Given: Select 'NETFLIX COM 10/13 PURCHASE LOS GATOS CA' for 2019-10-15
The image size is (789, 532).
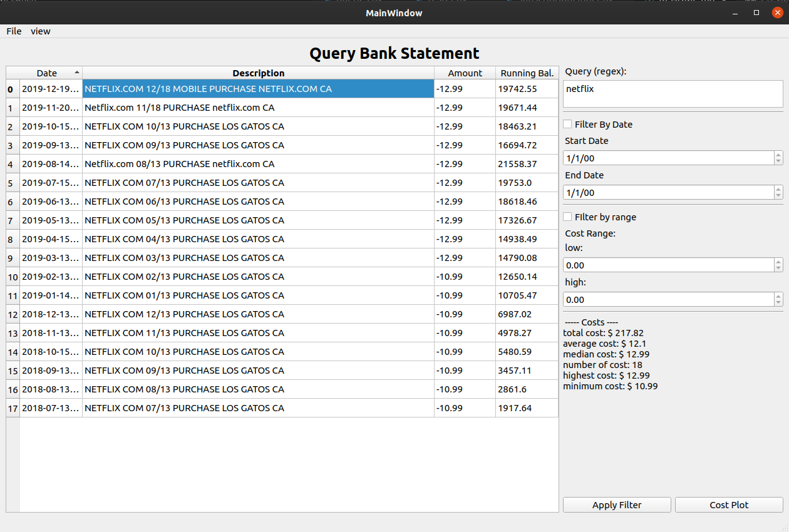Looking at the screenshot, I should point(258,126).
